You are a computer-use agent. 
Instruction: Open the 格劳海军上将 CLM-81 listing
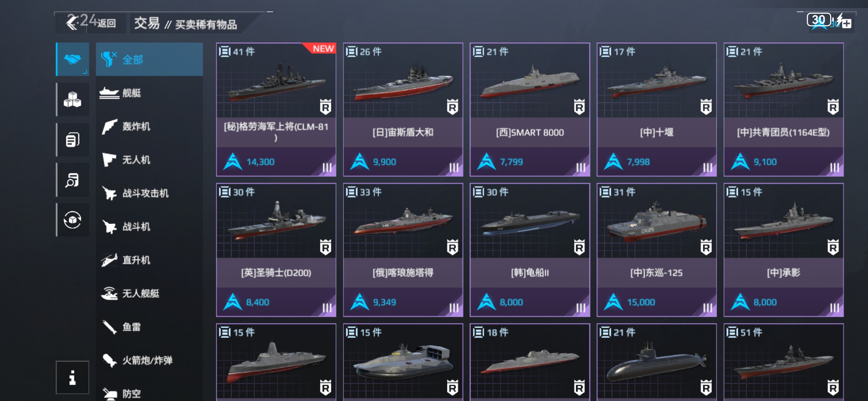click(x=276, y=110)
